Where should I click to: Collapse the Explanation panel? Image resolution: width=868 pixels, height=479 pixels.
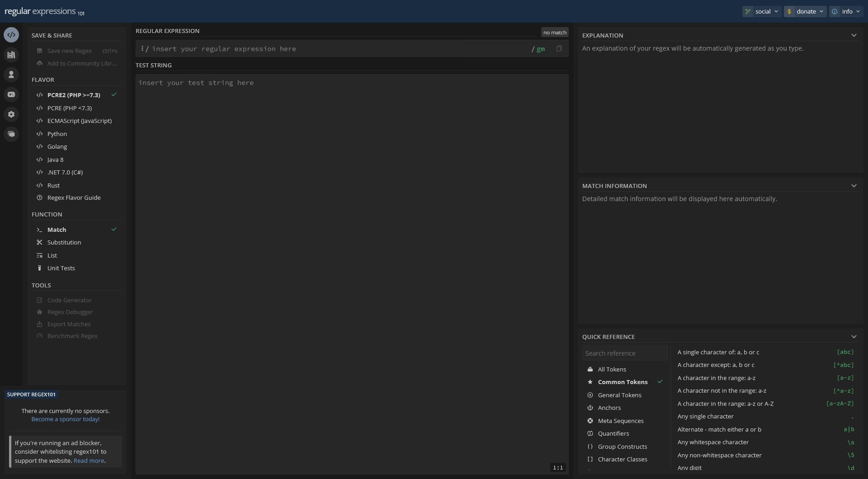pos(854,35)
